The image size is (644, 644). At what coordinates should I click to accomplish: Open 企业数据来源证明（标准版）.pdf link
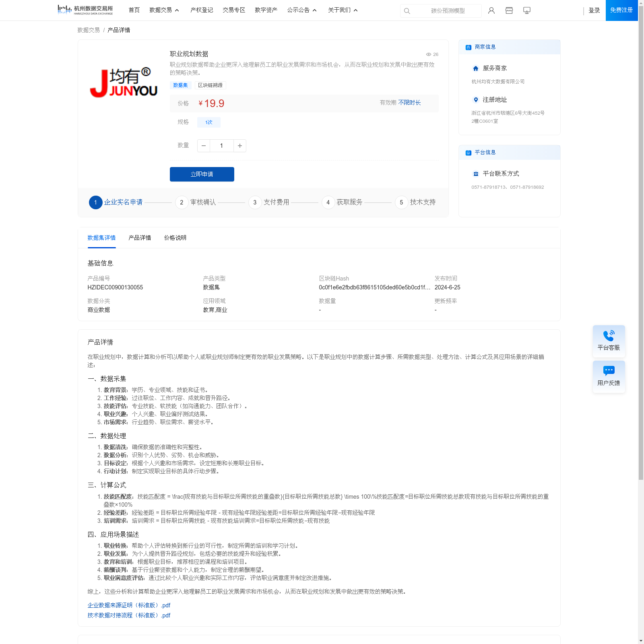click(129, 605)
